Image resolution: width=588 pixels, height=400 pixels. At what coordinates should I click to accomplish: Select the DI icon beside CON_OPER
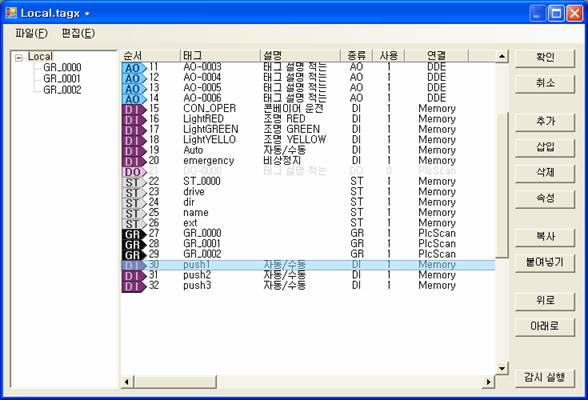134,109
